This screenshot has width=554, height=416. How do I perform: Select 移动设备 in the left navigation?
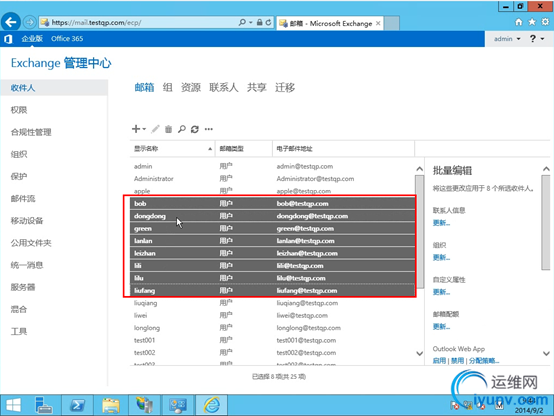point(27,221)
